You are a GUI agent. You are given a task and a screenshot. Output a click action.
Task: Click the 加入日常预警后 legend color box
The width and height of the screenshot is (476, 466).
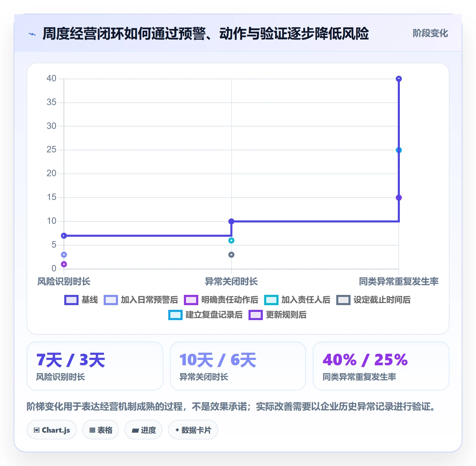click(x=111, y=300)
